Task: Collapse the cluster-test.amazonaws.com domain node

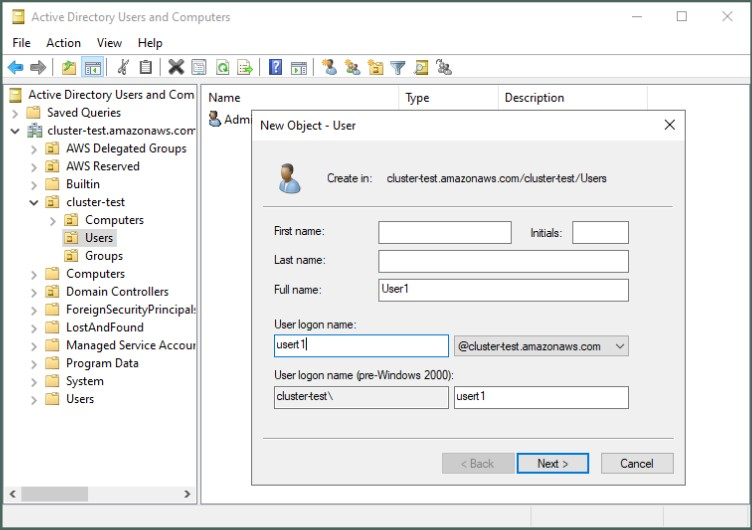Action: (x=15, y=131)
